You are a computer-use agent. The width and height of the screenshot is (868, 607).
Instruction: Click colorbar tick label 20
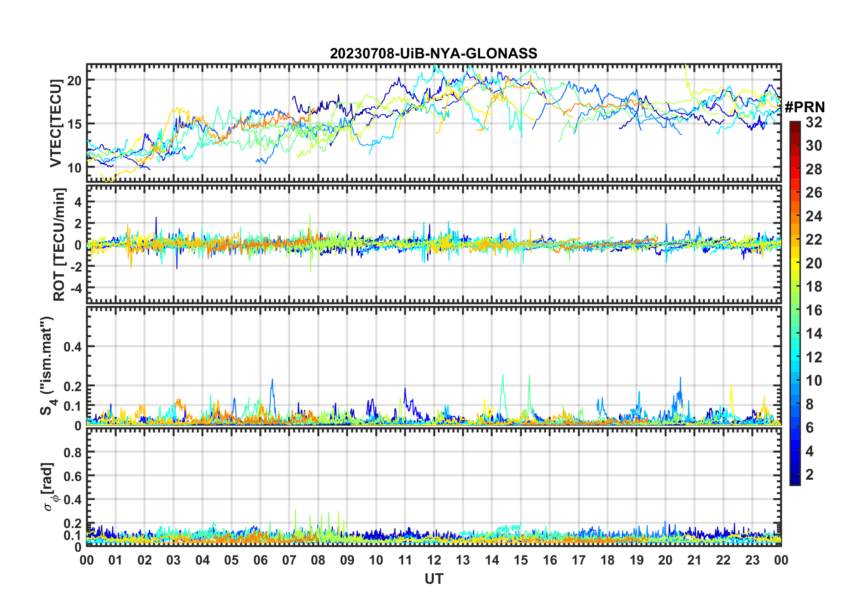pos(814,263)
